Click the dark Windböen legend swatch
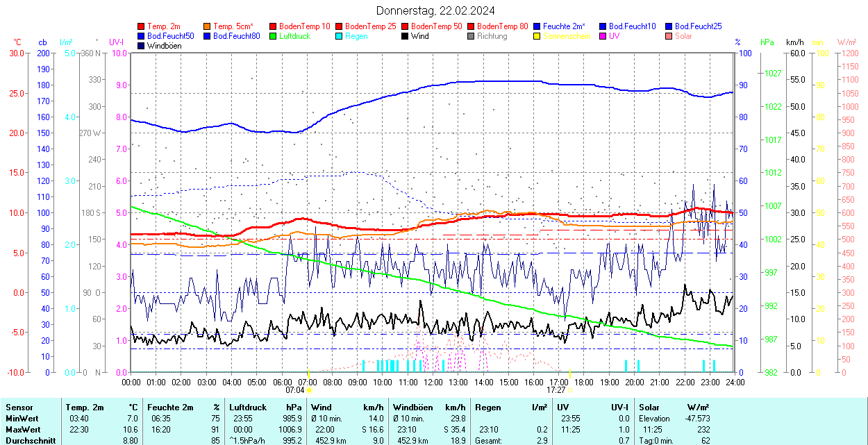 (x=142, y=46)
